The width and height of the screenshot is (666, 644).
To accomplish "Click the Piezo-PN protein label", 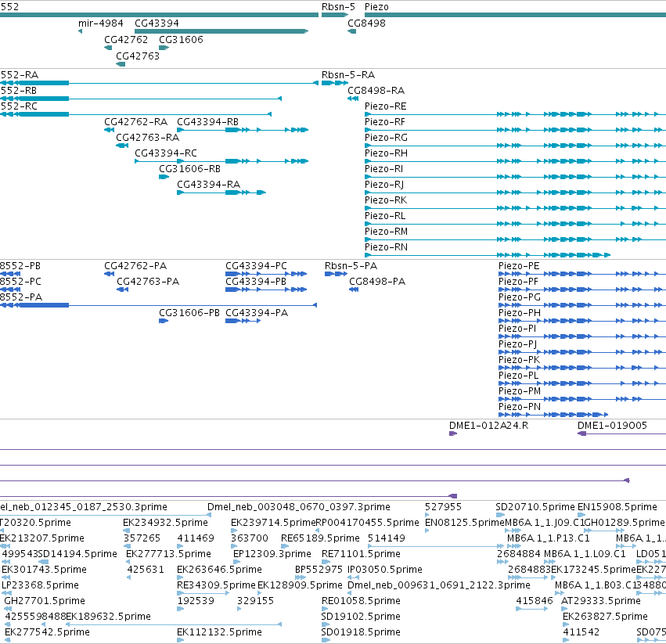I will coord(520,408).
